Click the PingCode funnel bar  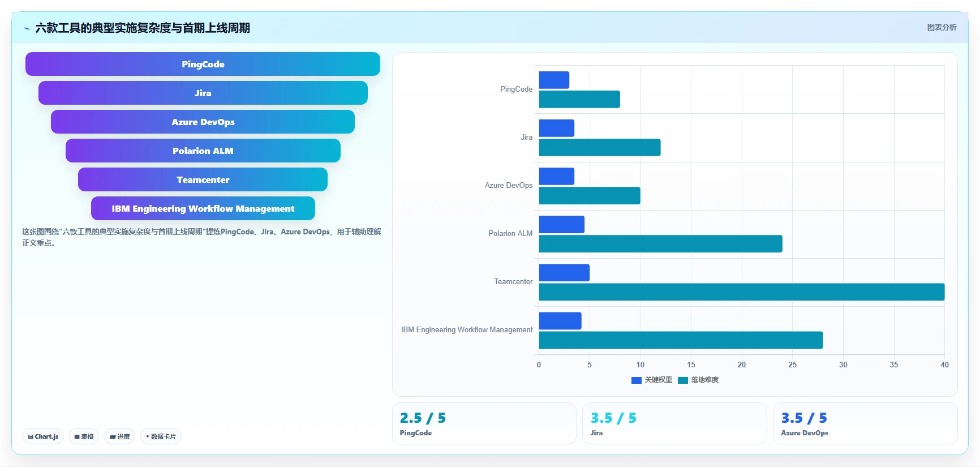(x=203, y=64)
